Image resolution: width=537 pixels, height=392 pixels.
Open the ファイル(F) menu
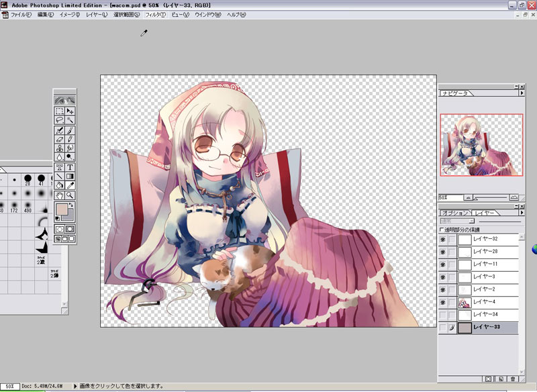point(21,15)
